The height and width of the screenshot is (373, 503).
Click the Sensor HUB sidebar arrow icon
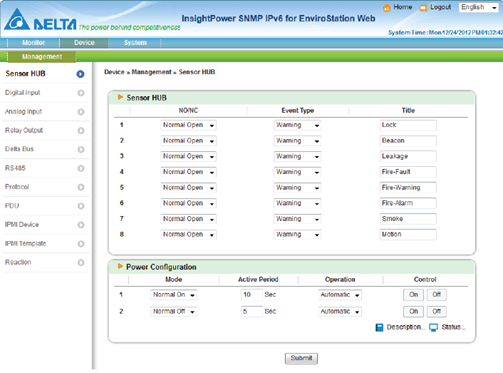pyautogui.click(x=80, y=74)
